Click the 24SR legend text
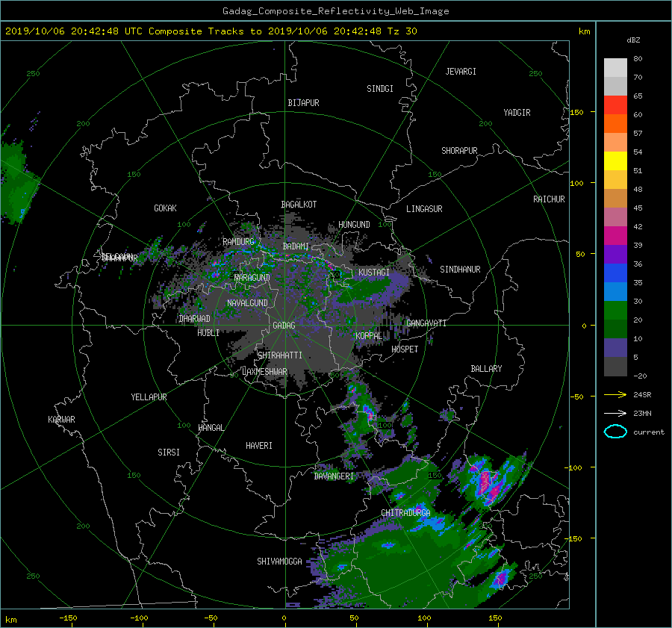The image size is (672, 628). 642,395
